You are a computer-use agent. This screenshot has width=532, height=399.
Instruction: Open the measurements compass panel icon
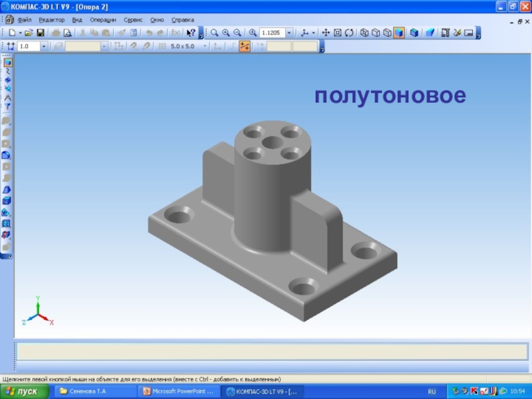[7, 98]
